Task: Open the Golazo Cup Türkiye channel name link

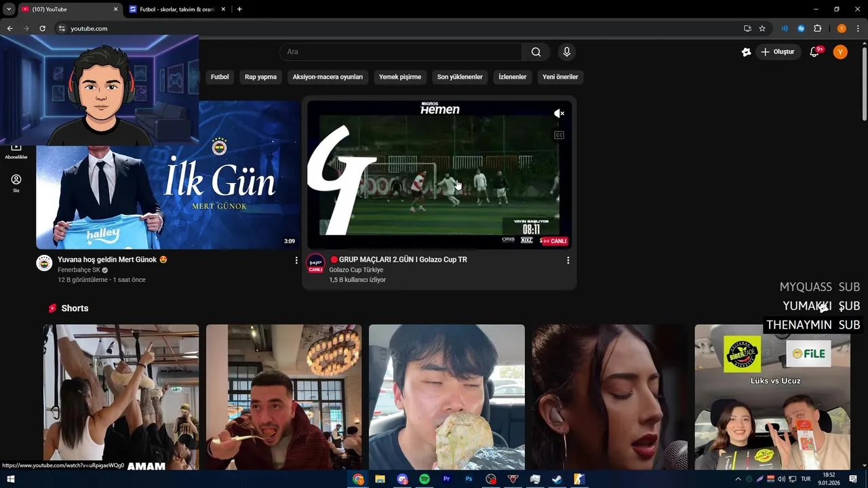Action: [356, 270]
